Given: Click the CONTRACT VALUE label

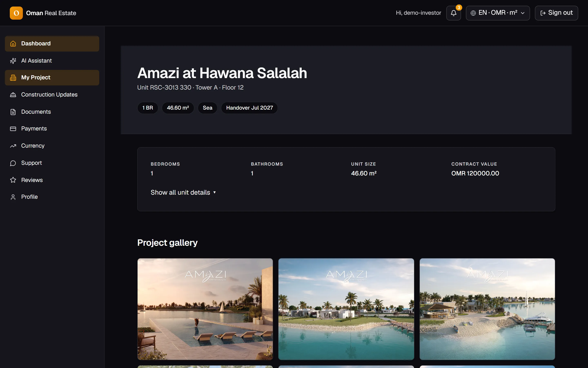Looking at the screenshot, I should pos(474,164).
